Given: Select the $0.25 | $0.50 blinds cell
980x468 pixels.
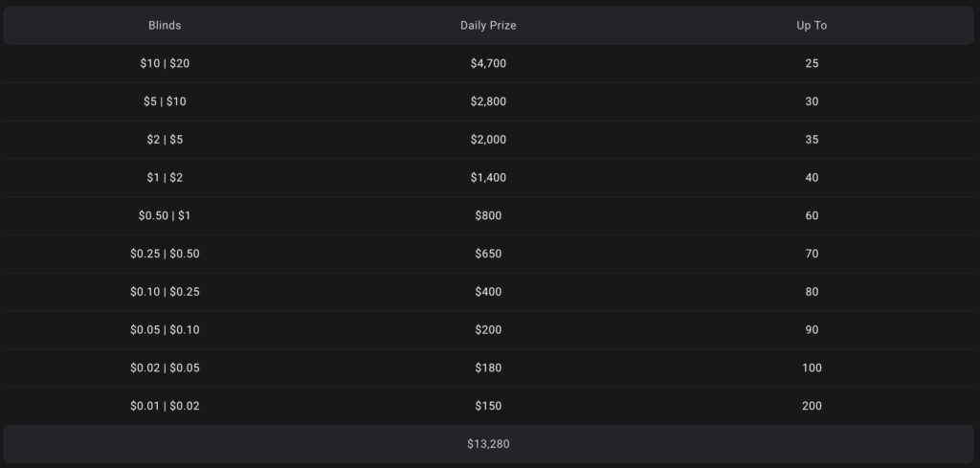Looking at the screenshot, I should tap(165, 254).
